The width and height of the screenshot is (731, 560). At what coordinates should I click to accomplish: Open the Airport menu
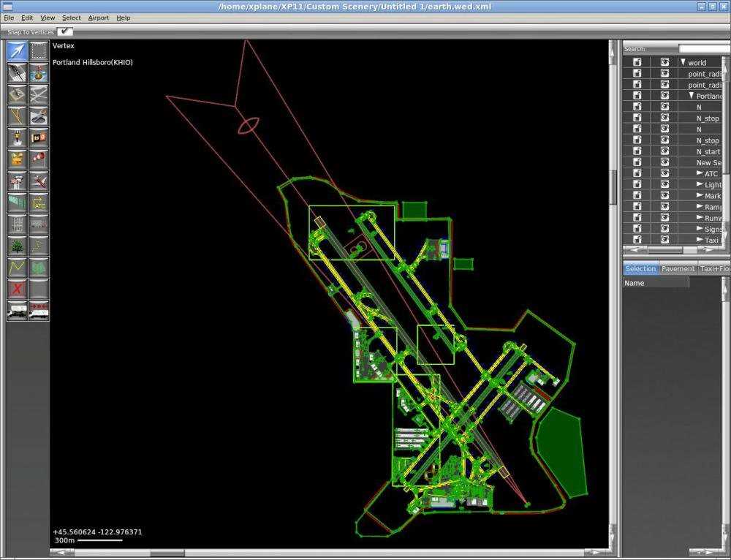tap(99, 18)
